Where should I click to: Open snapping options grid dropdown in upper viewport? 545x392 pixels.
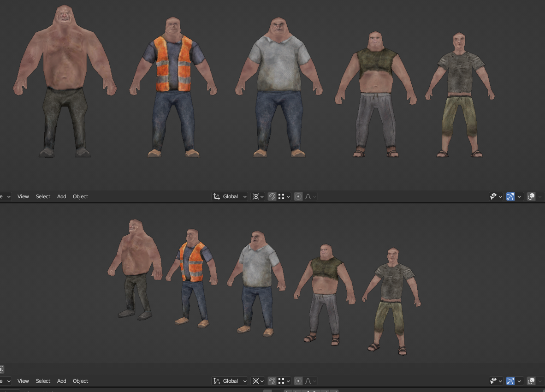click(x=284, y=196)
